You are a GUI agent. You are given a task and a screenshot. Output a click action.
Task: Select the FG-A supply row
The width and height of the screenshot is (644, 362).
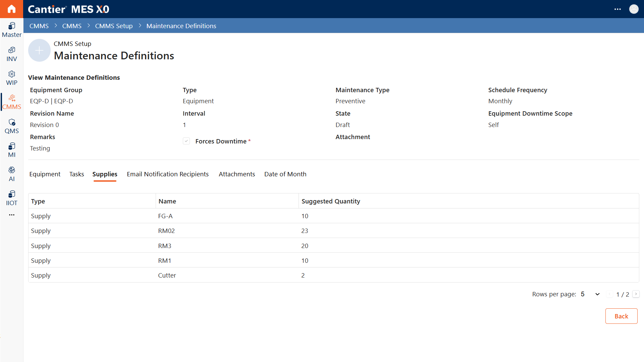coord(333,216)
